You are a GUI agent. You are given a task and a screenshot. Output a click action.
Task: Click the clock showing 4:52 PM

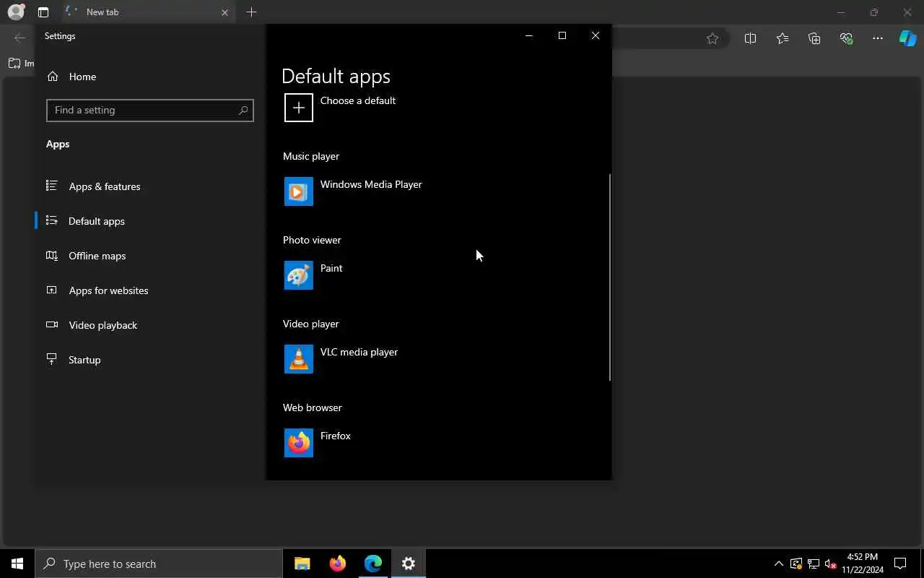(x=862, y=557)
